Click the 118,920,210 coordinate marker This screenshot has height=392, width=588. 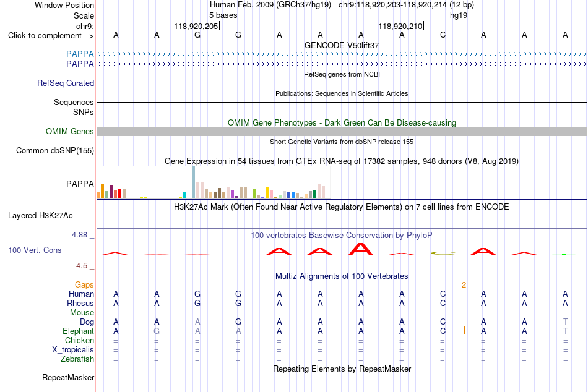click(400, 26)
